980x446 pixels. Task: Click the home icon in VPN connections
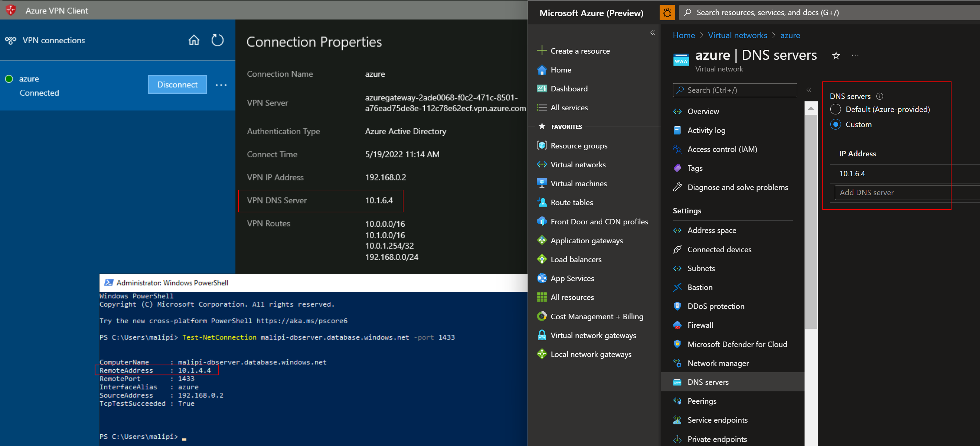(194, 40)
